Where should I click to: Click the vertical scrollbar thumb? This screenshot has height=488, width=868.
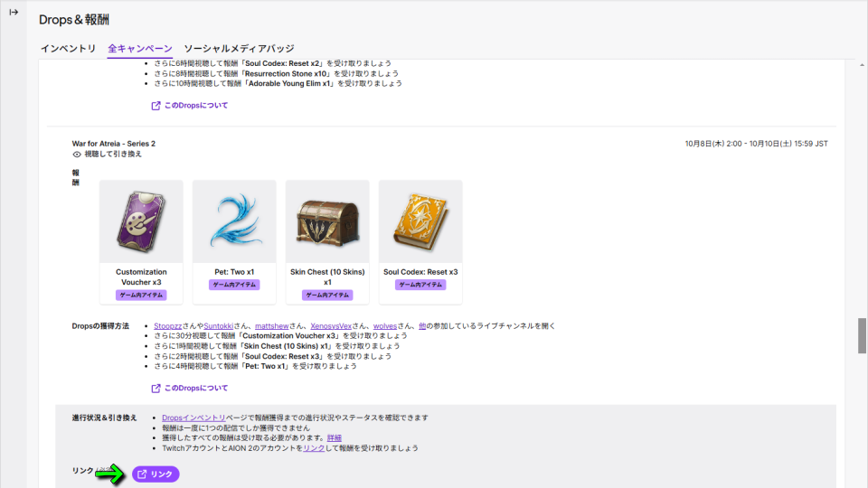pos(862,335)
